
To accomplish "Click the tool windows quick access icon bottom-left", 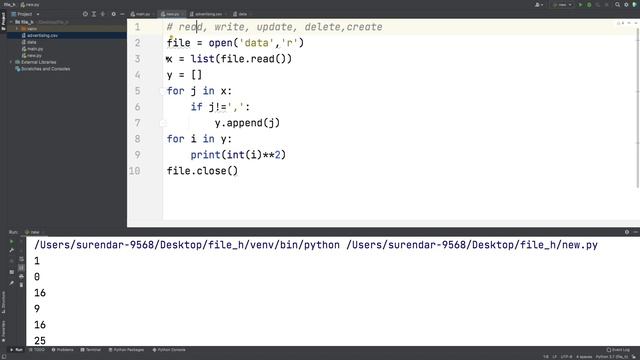I will [x=3, y=357].
